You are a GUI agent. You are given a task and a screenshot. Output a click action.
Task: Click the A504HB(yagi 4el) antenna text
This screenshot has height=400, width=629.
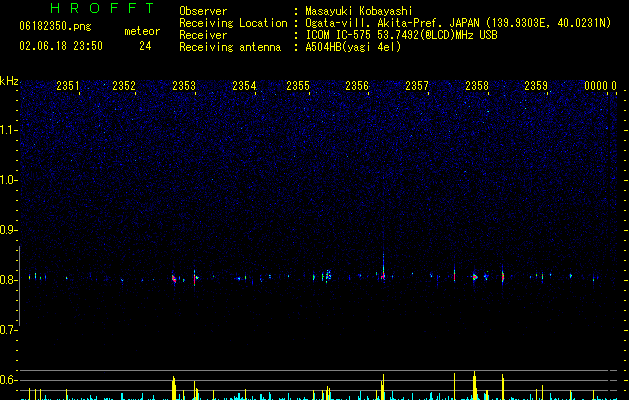coord(353,47)
